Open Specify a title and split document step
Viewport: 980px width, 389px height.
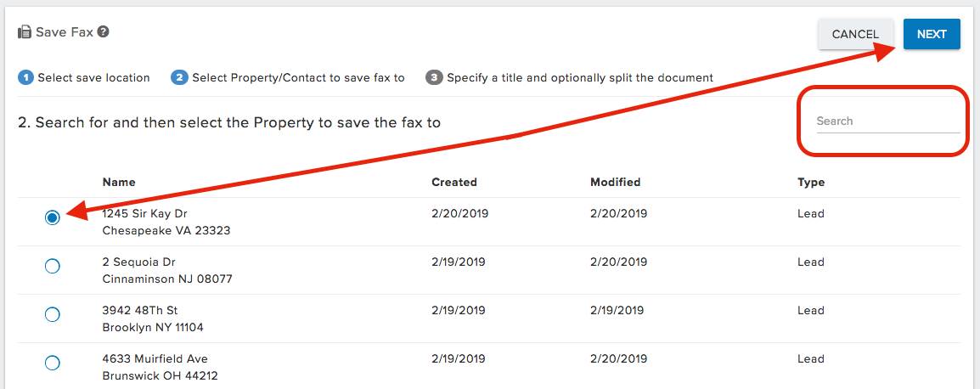pos(580,78)
